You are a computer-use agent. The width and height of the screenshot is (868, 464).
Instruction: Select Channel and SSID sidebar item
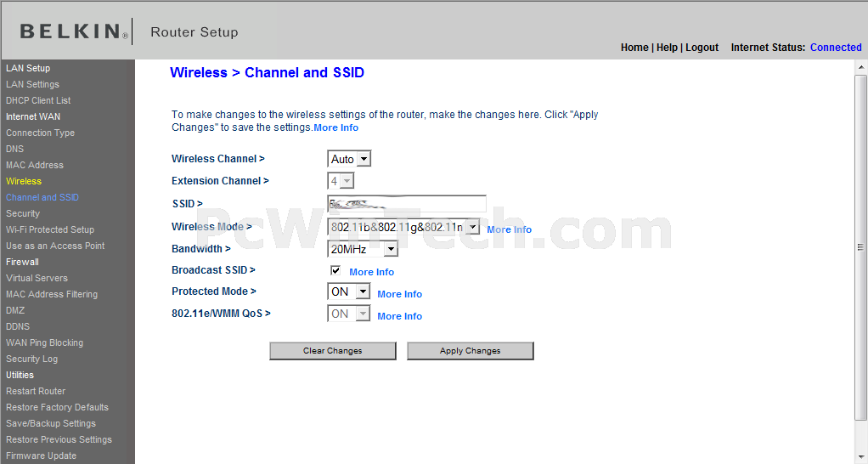(42, 197)
